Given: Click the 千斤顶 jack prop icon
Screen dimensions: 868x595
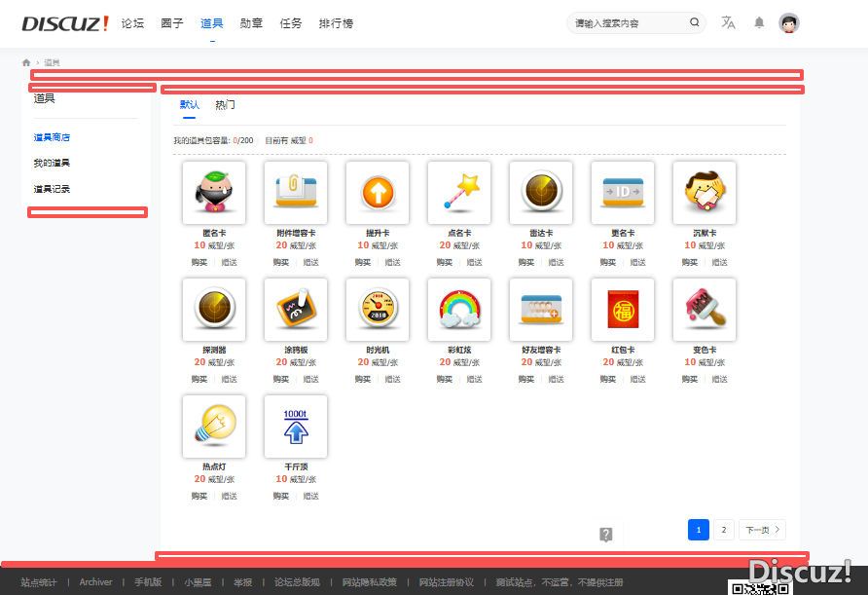Looking at the screenshot, I should point(296,426).
